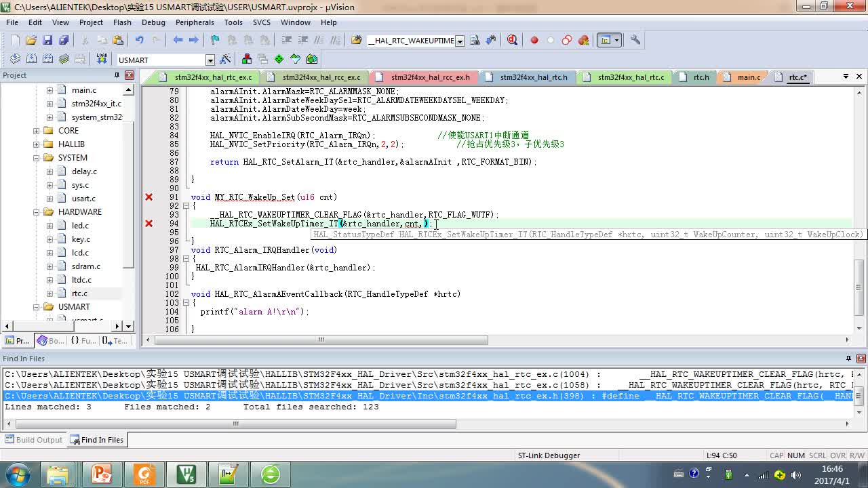Image resolution: width=868 pixels, height=488 pixels.
Task: Close the Find In Files panel
Action: (859, 359)
